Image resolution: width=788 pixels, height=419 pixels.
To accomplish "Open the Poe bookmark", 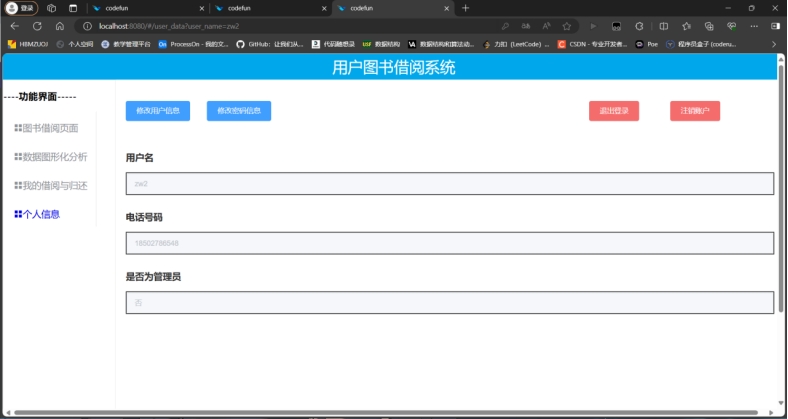I will click(x=647, y=44).
